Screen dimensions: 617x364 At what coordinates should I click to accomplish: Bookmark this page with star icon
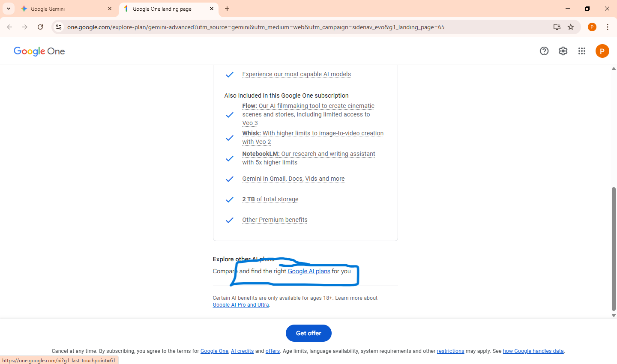pos(571,27)
